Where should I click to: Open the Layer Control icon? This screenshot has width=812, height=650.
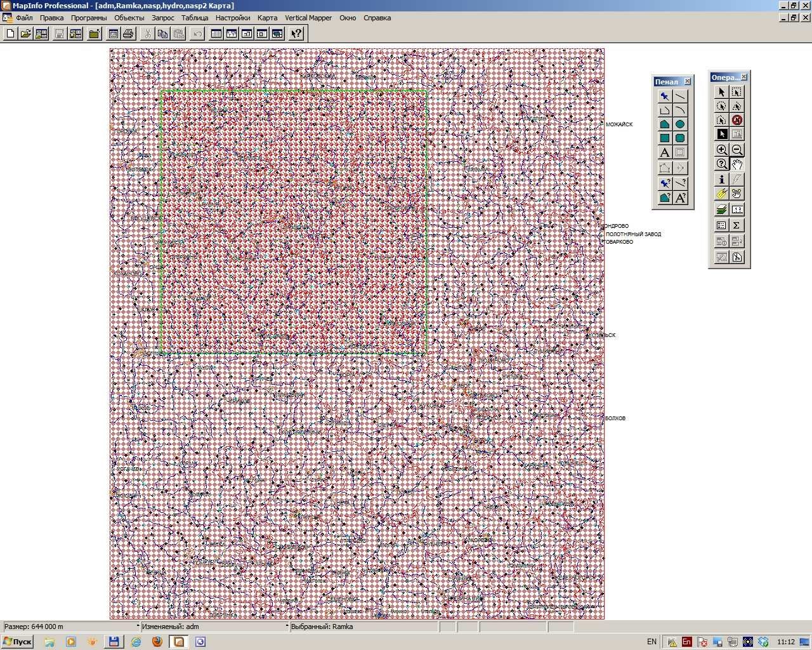tap(721, 209)
